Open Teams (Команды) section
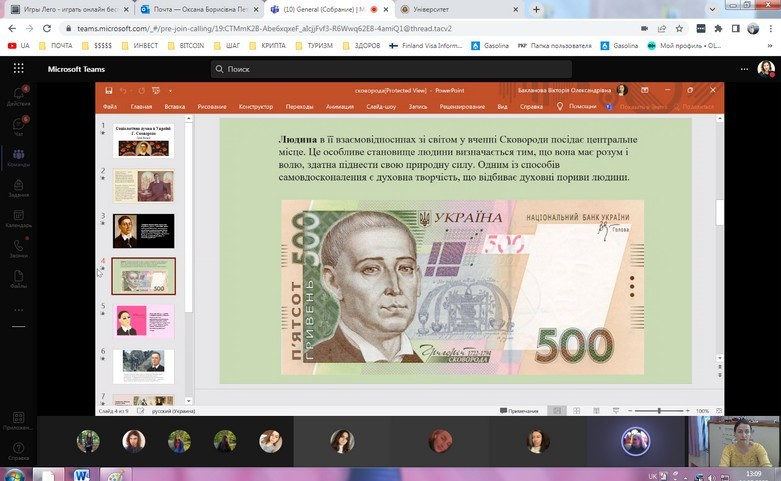 tap(18, 157)
